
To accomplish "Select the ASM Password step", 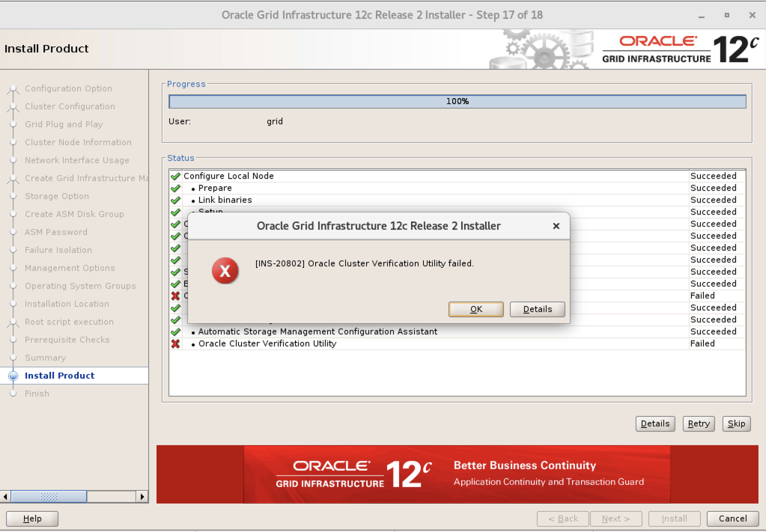I will pyautogui.click(x=56, y=232).
